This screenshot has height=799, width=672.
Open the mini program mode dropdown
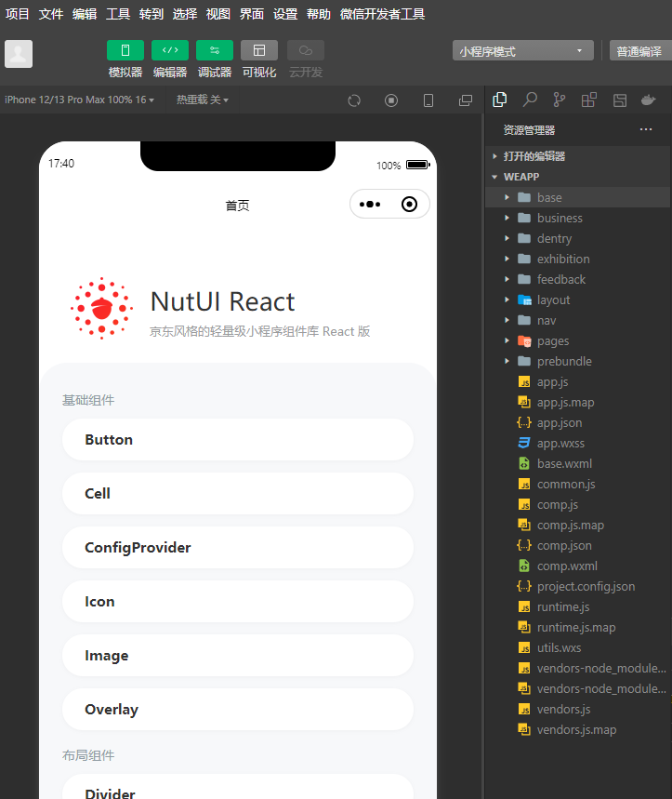click(523, 50)
